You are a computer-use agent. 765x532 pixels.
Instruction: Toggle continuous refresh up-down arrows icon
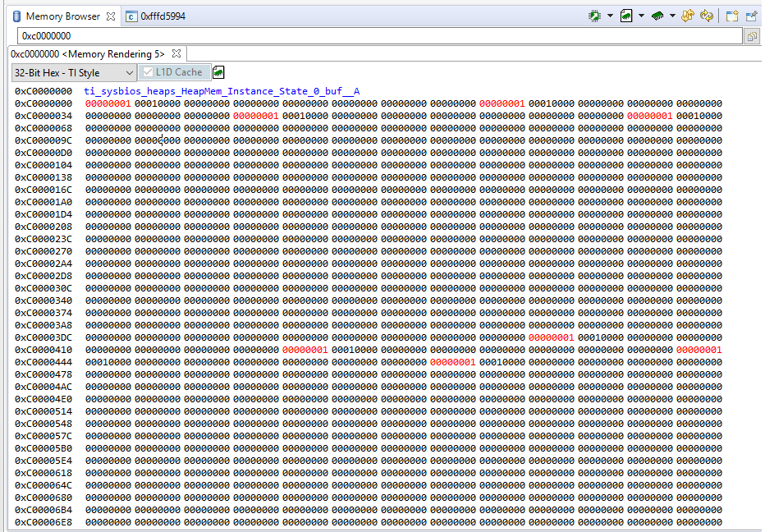tap(688, 16)
